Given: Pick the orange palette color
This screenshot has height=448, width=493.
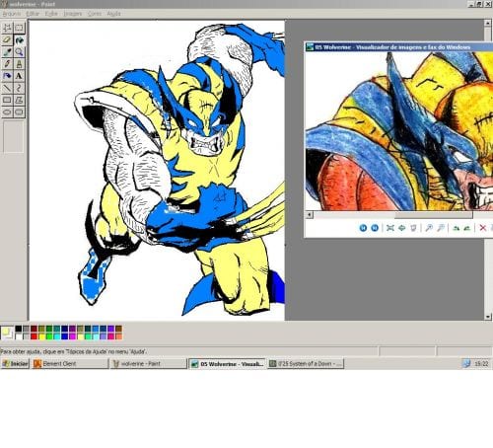Looking at the screenshot, I should click(x=118, y=336).
